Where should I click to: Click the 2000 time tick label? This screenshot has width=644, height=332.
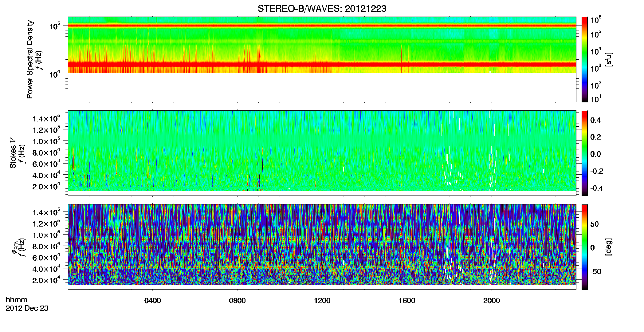pos(492,301)
